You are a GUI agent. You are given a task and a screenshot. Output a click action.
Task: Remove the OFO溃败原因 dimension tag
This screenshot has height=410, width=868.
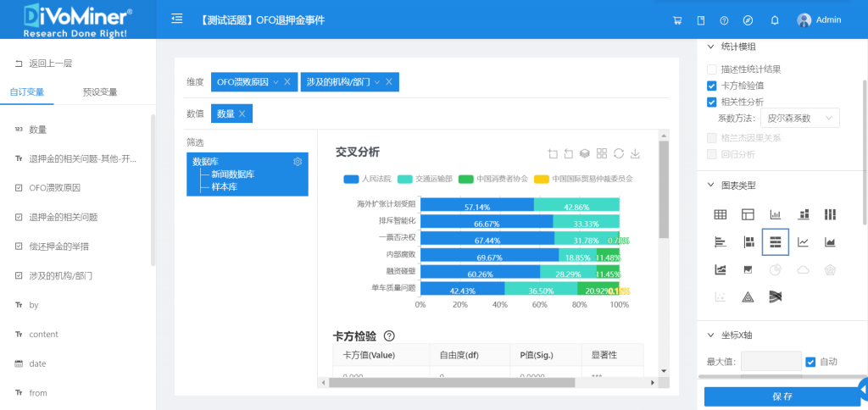tap(287, 82)
